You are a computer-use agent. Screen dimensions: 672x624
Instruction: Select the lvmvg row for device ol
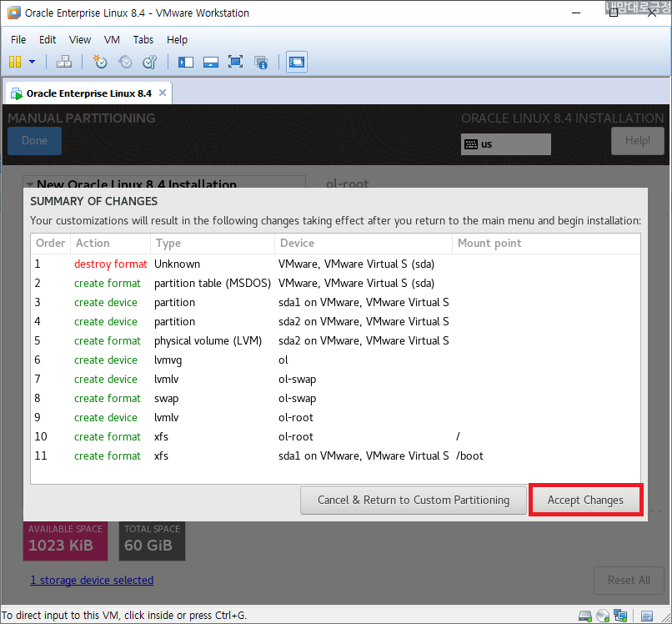pyautogui.click(x=335, y=360)
